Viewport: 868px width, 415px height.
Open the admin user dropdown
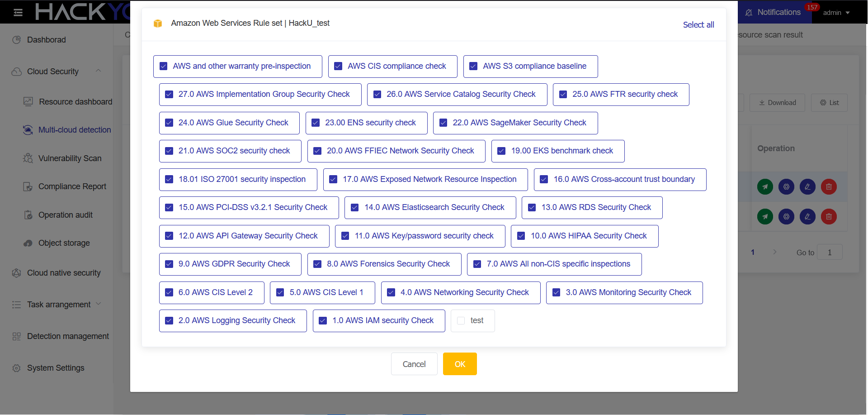click(x=836, y=13)
